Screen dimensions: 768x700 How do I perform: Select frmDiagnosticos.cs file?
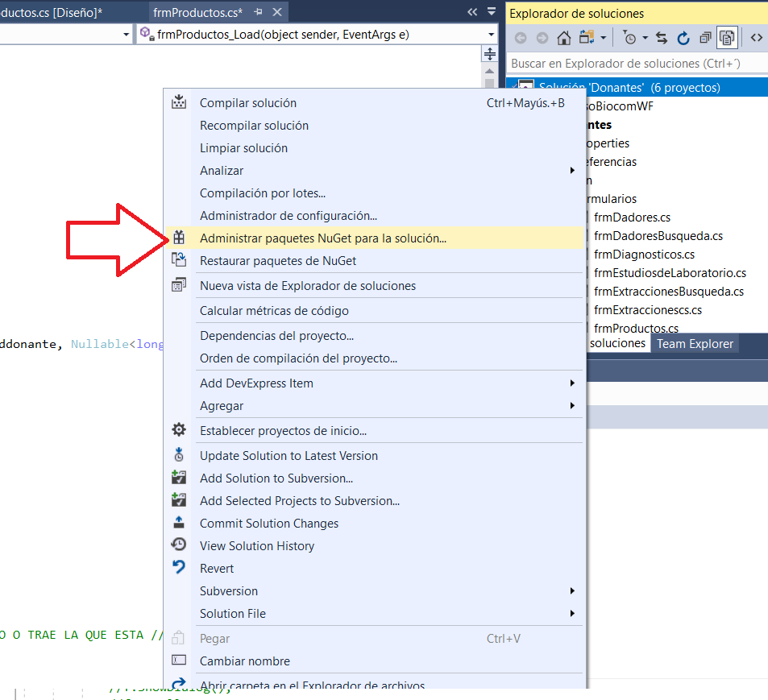(x=644, y=255)
